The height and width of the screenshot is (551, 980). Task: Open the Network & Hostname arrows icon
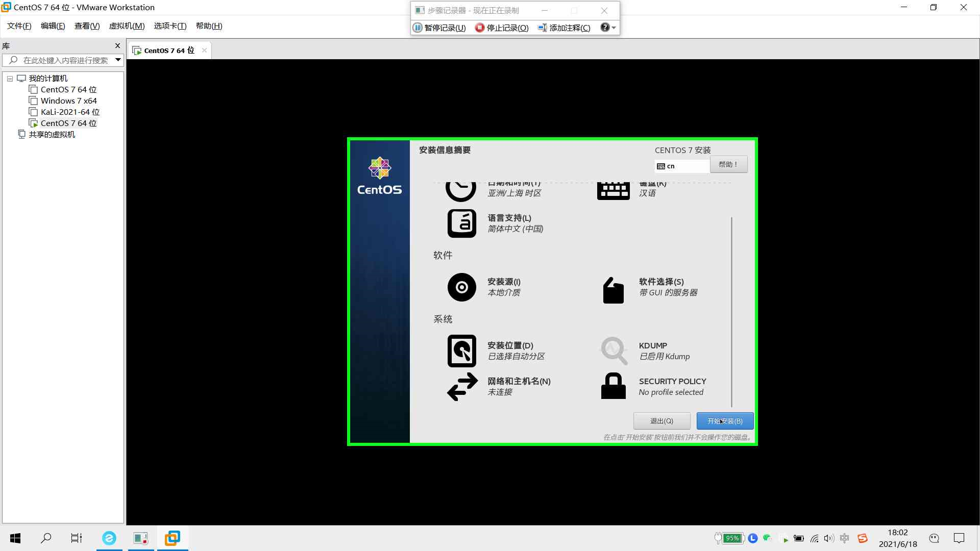[462, 387]
